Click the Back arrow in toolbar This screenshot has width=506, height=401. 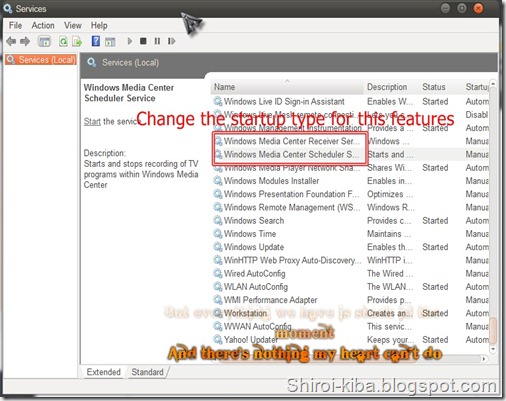click(11, 41)
